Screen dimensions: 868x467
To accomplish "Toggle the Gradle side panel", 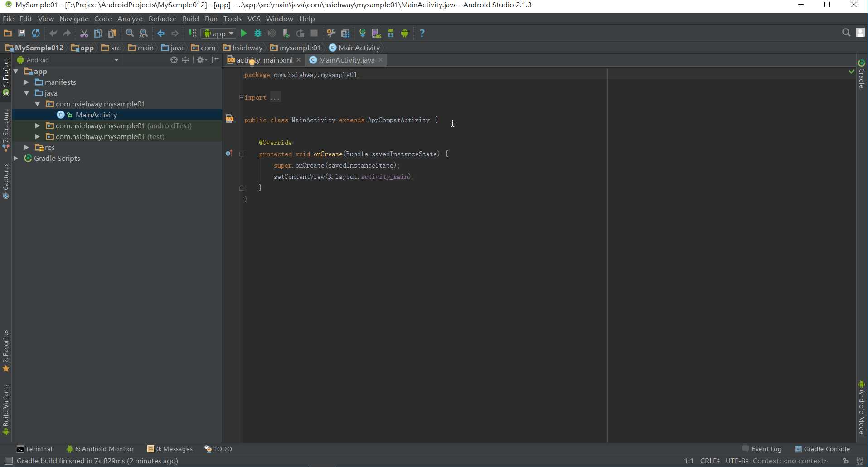I will tap(862, 74).
